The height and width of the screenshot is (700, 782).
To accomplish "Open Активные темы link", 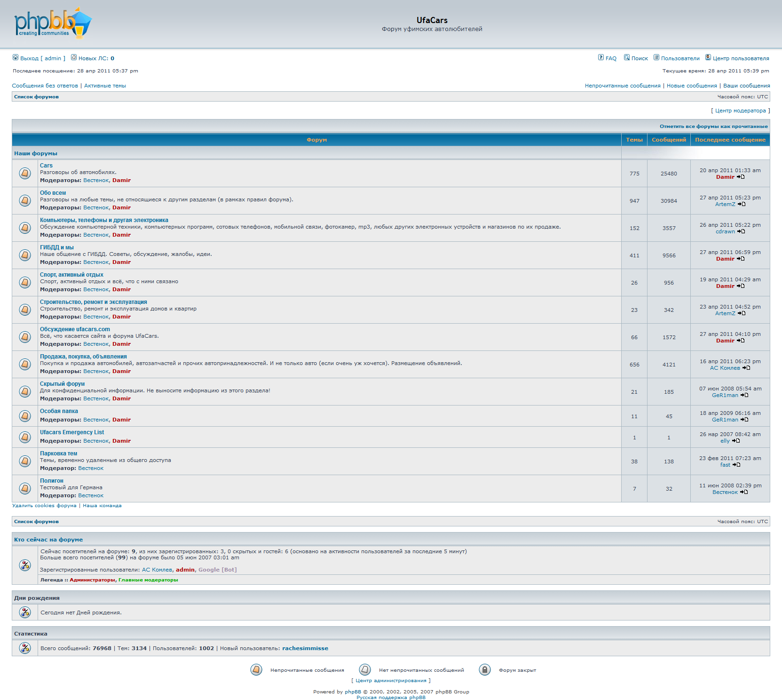I will point(105,86).
